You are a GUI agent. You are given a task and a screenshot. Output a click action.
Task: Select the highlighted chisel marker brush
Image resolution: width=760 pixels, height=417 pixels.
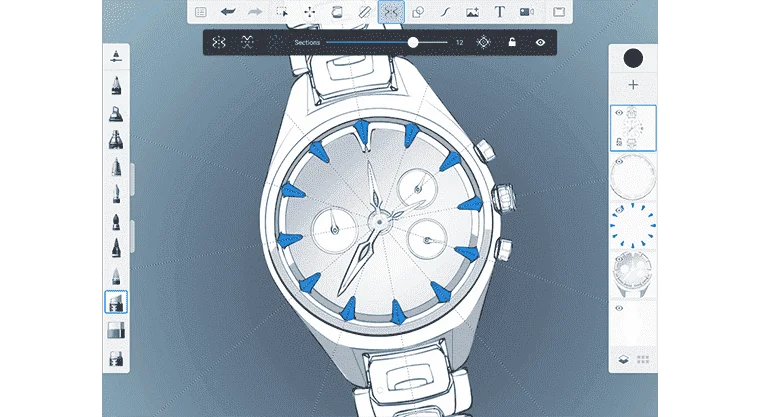tap(116, 303)
